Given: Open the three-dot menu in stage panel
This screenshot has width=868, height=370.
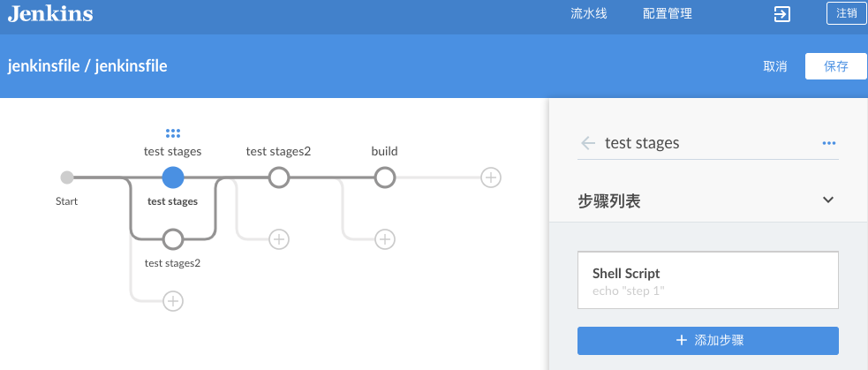Looking at the screenshot, I should pos(828,143).
